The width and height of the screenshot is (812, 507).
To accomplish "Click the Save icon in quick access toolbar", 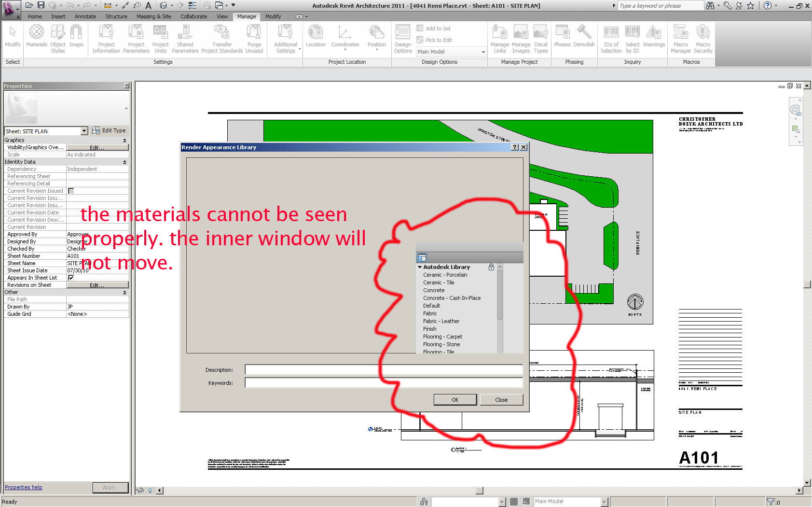I will pos(41,5).
